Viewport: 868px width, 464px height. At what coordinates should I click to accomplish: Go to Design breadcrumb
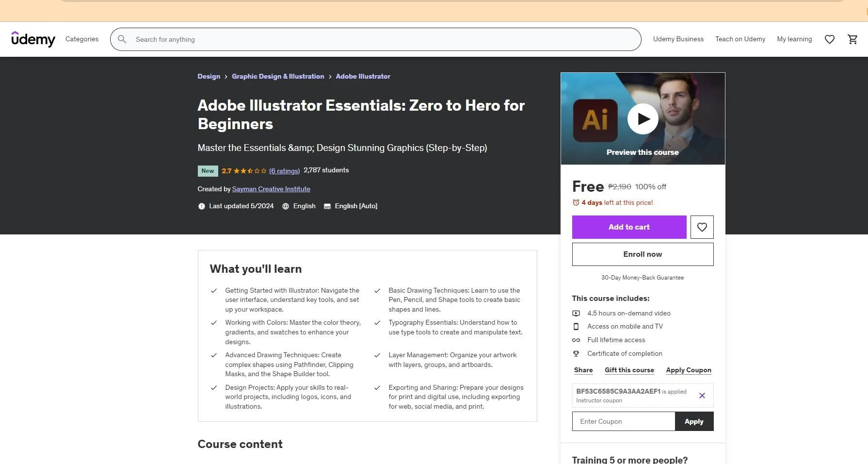click(209, 77)
